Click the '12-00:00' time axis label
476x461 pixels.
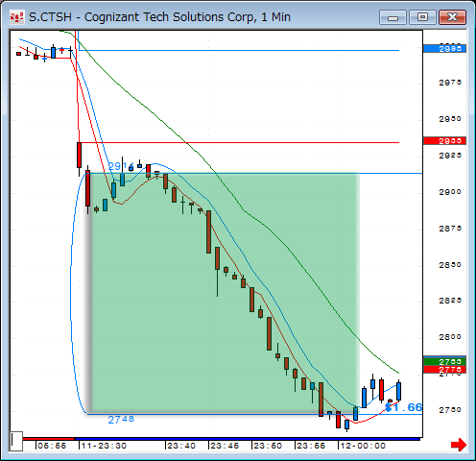click(363, 446)
